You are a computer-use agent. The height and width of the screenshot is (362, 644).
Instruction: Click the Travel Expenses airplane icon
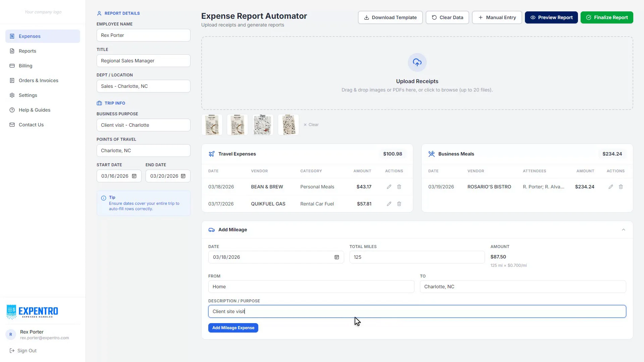[212, 154]
